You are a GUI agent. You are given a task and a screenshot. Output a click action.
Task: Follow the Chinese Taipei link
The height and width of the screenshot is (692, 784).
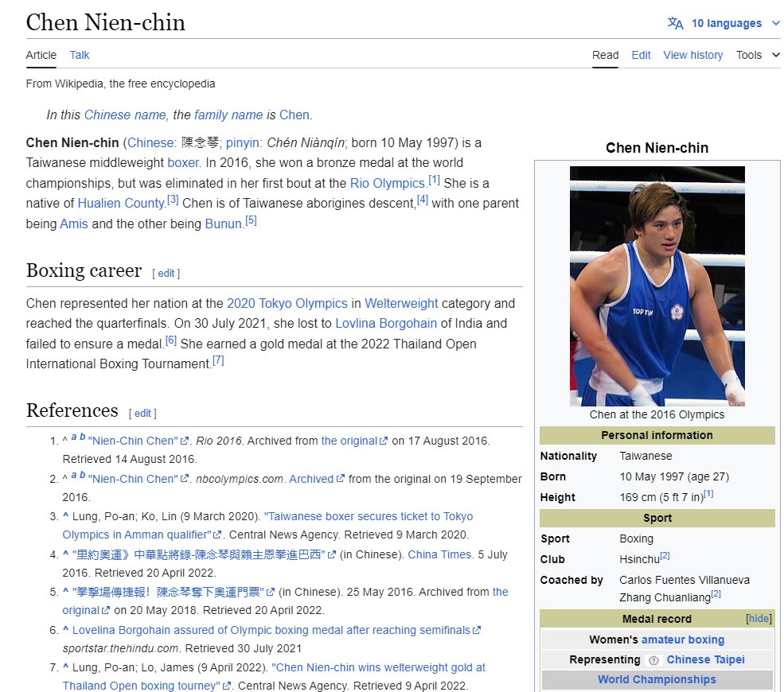click(705, 659)
